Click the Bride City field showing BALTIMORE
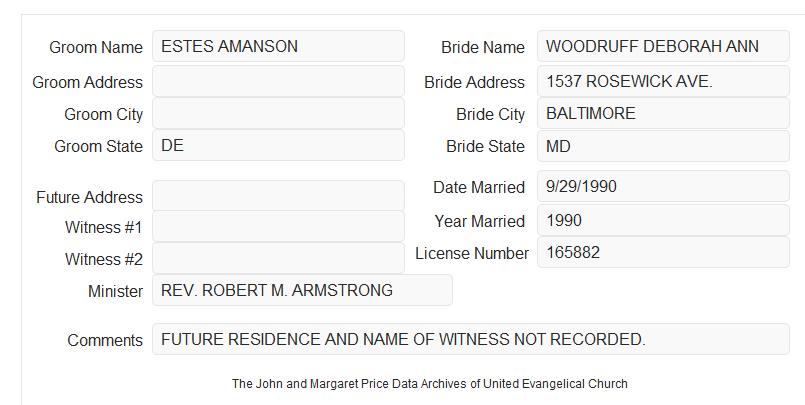This screenshot has width=805, height=405. point(663,113)
